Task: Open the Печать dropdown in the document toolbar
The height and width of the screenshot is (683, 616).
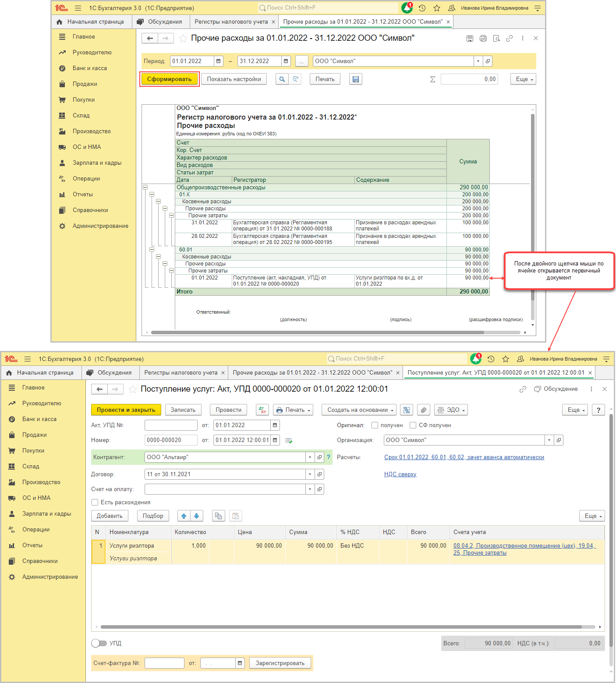Action: (293, 410)
